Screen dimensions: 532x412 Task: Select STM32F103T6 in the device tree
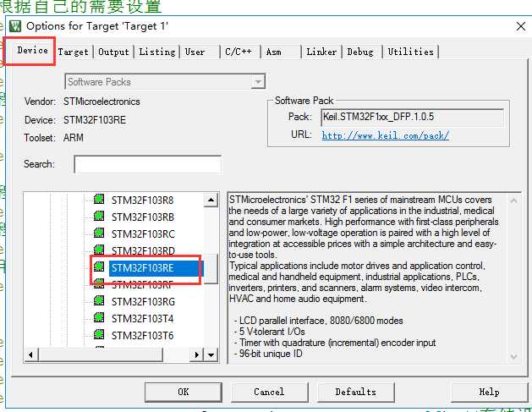tap(142, 336)
